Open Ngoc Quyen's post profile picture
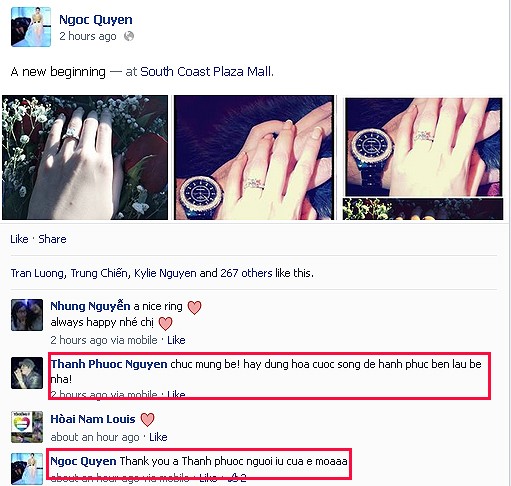The height and width of the screenshot is (486, 511). point(31,27)
